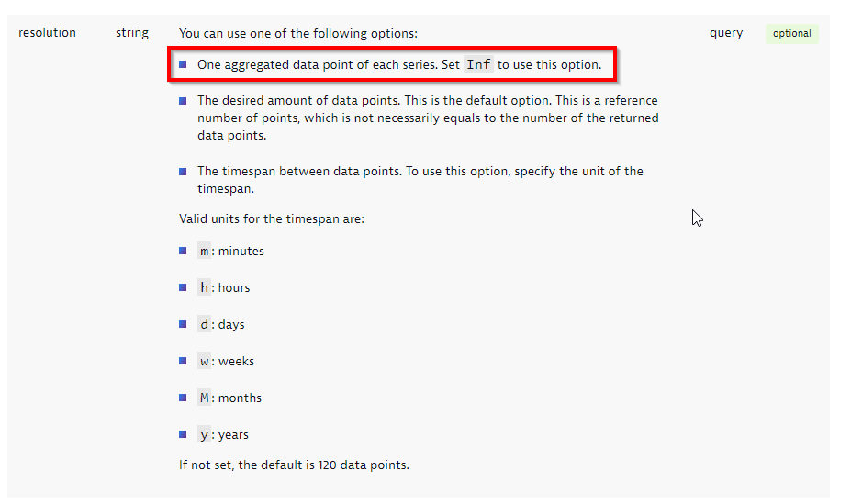This screenshot has height=504, width=862.
Task: Click the 'optional' green badge
Action: pos(791,34)
